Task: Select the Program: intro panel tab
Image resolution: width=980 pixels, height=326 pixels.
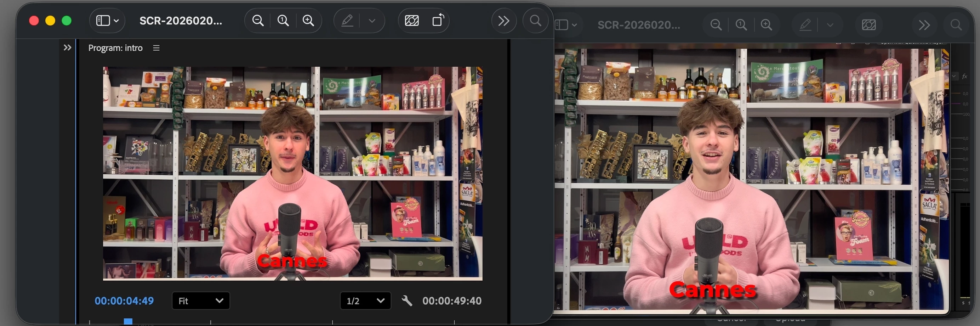Action: point(115,48)
